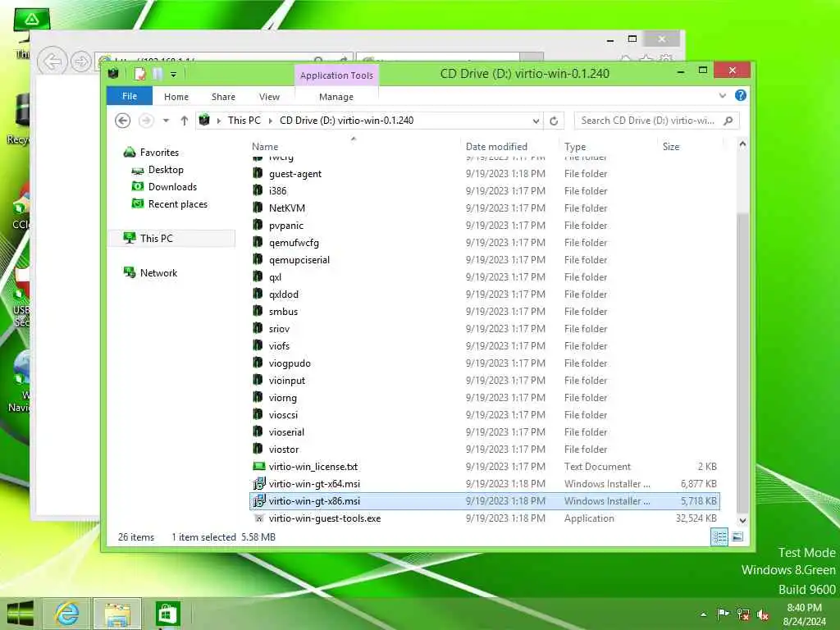840x630 pixels.
Task: Click This PC in the address path
Action: click(x=244, y=121)
